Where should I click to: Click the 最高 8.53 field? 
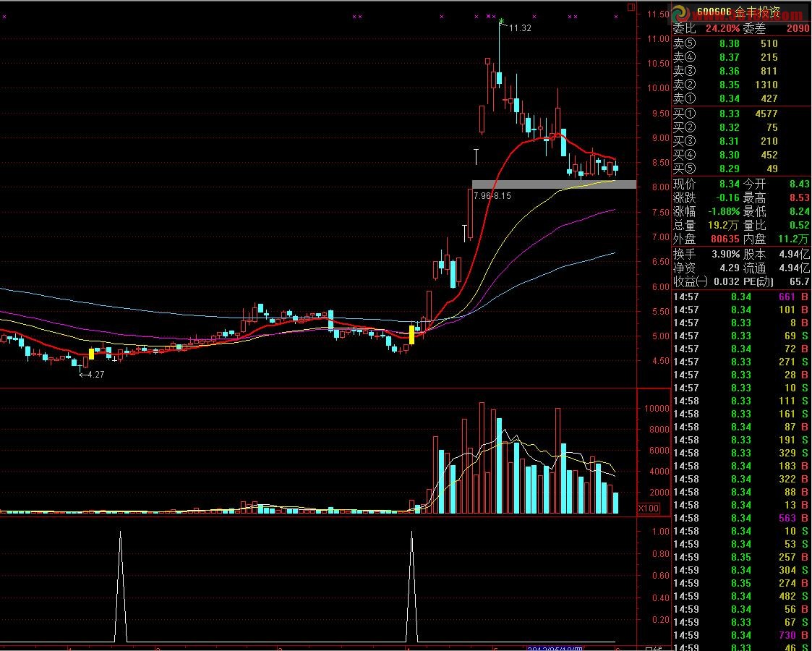pos(777,198)
